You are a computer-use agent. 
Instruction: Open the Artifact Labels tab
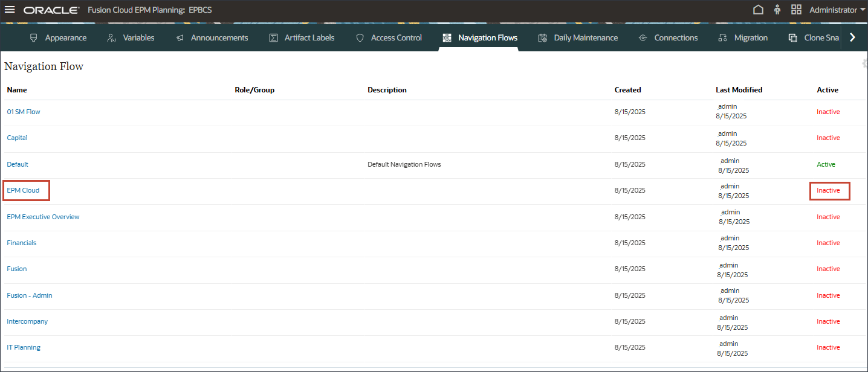pyautogui.click(x=309, y=37)
